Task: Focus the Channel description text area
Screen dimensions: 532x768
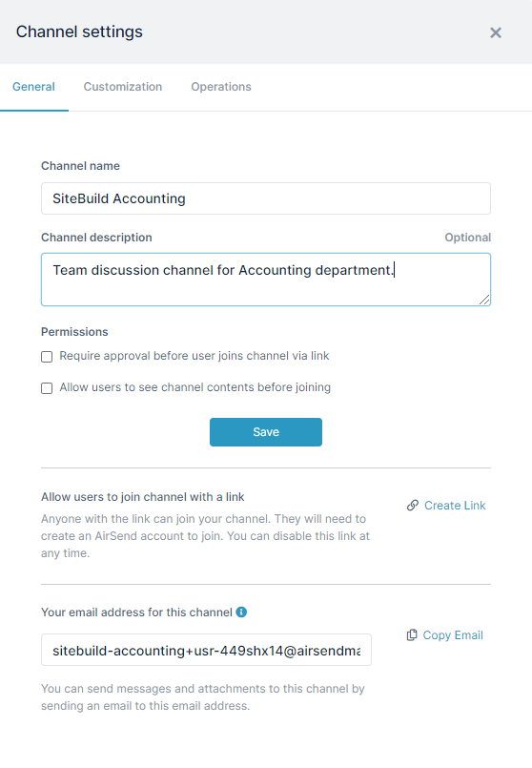Action: point(266,280)
